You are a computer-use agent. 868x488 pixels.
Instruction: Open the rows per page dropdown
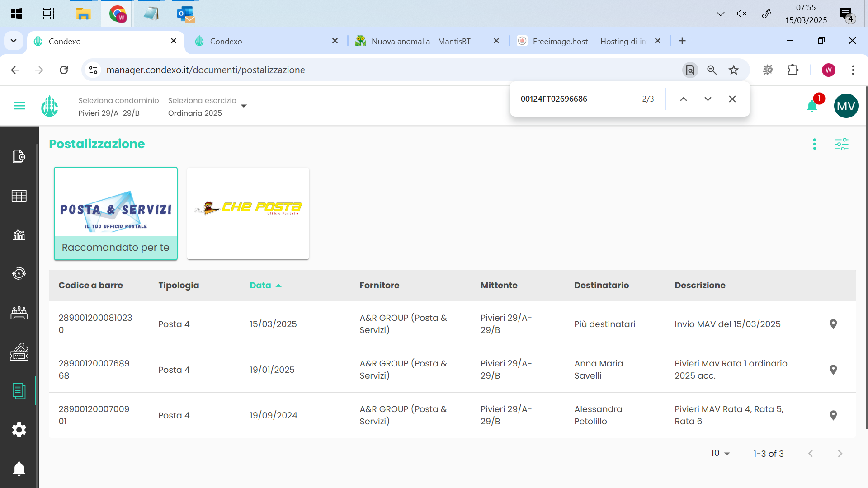[x=721, y=453]
